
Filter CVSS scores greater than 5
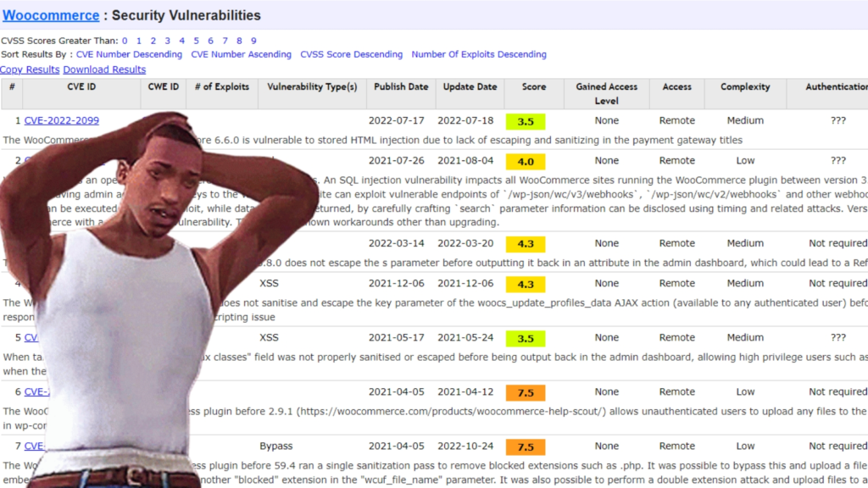(x=196, y=41)
